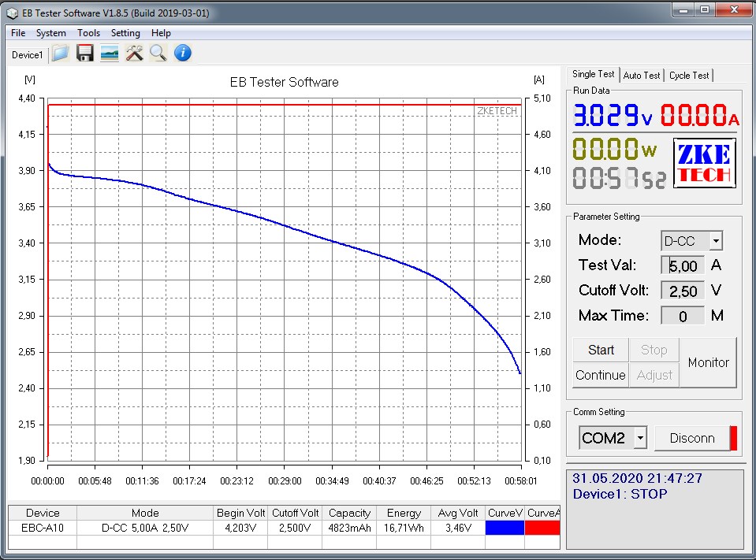Switch to the Cycle Test tab

pos(689,76)
